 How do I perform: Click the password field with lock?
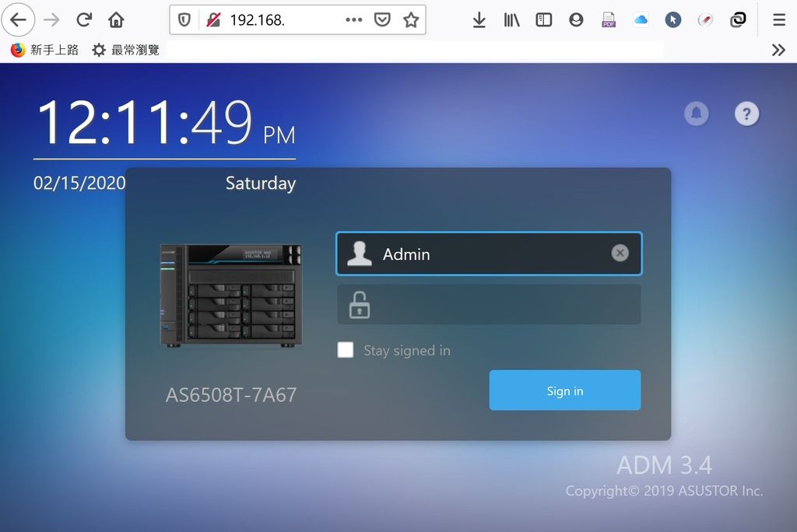click(x=489, y=304)
